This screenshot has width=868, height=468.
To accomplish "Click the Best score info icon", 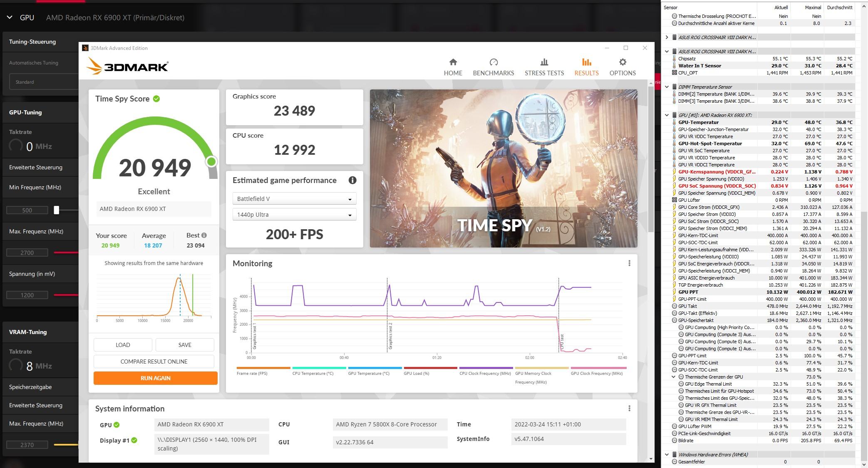I will pos(204,235).
